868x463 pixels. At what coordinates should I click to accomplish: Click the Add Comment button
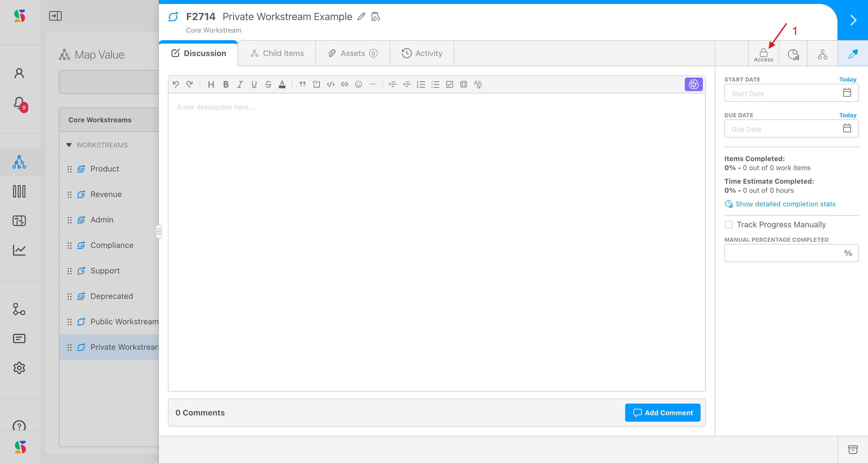(662, 412)
